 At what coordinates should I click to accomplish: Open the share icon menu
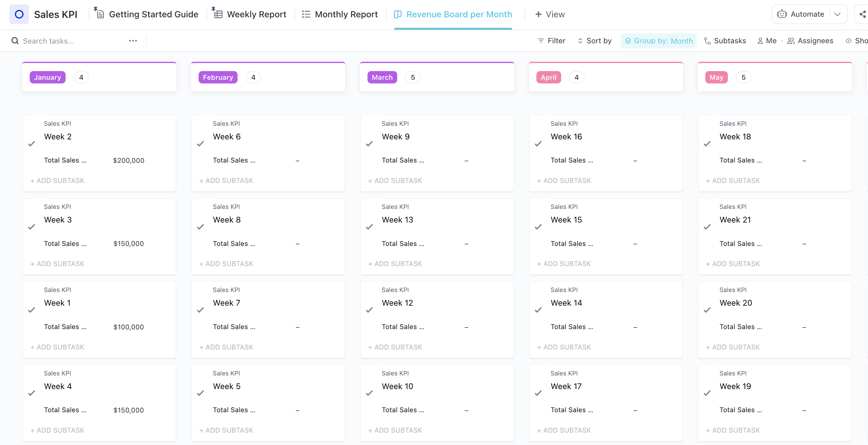(x=862, y=14)
